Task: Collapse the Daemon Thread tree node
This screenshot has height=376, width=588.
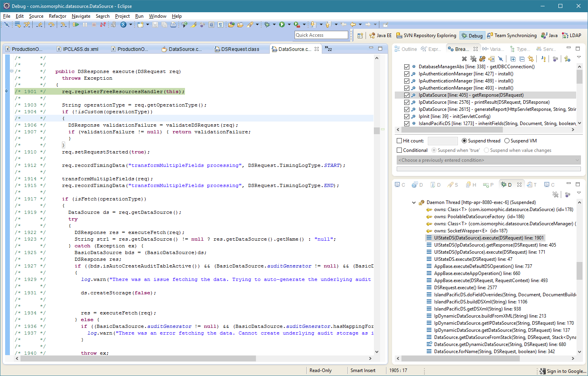Action: 414,202
